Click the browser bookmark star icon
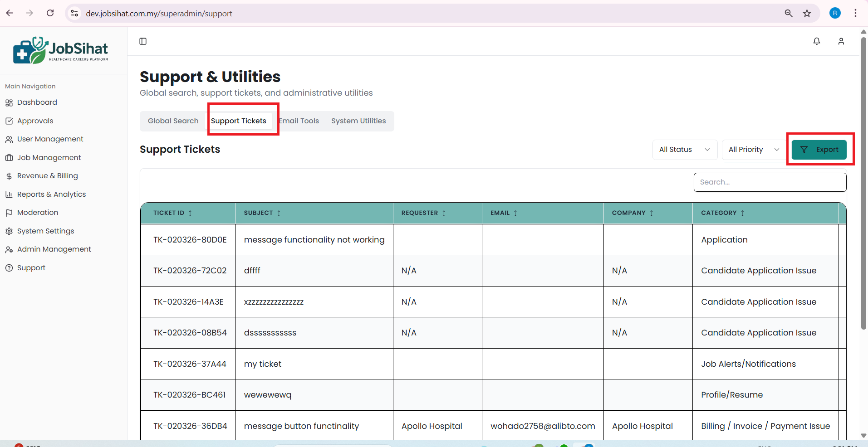 pos(807,13)
